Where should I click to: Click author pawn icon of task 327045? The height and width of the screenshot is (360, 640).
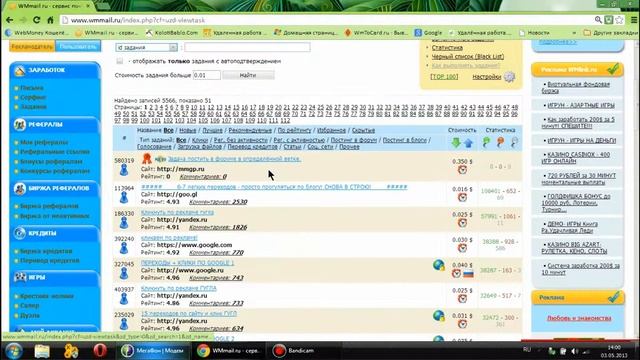click(x=124, y=273)
